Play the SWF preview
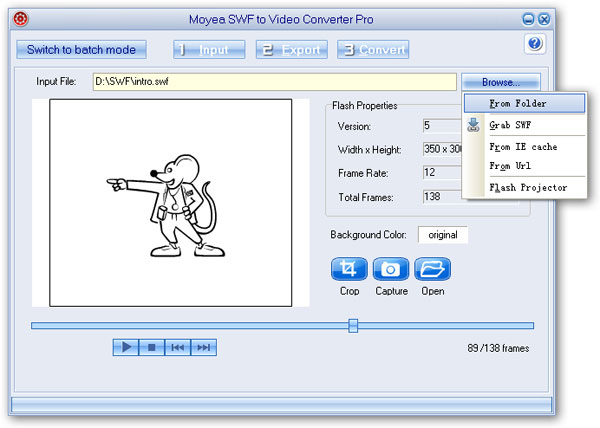 click(x=126, y=347)
